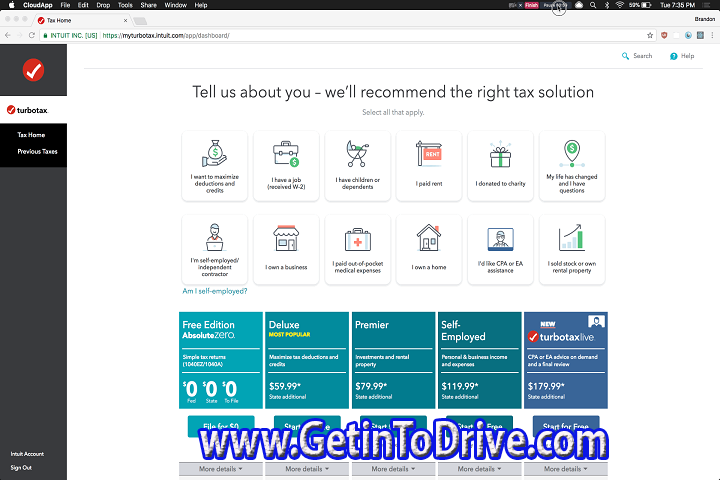Image resolution: width=720 pixels, height=480 pixels.
Task: Select the Tax Home browser tab
Action: pyautogui.click(x=82, y=20)
